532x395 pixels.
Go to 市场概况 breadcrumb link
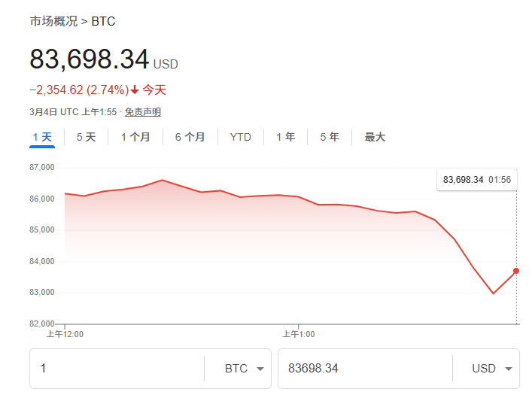(x=53, y=21)
